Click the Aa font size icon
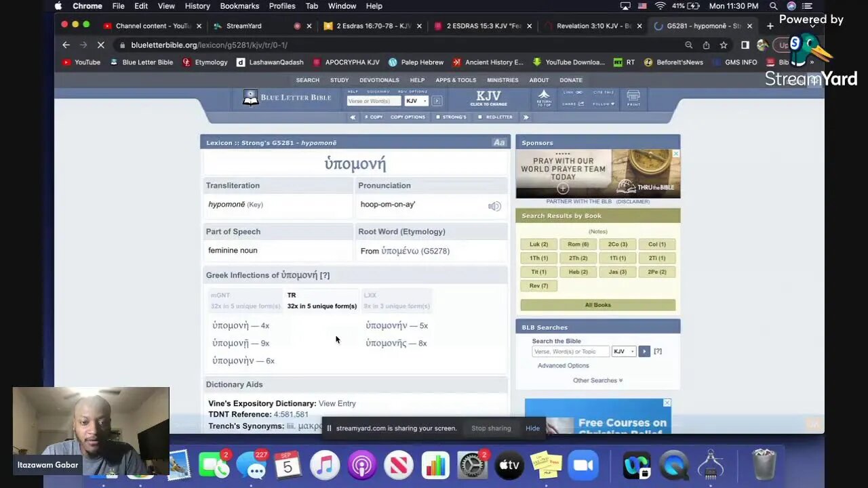This screenshot has height=488, width=868. (x=499, y=142)
